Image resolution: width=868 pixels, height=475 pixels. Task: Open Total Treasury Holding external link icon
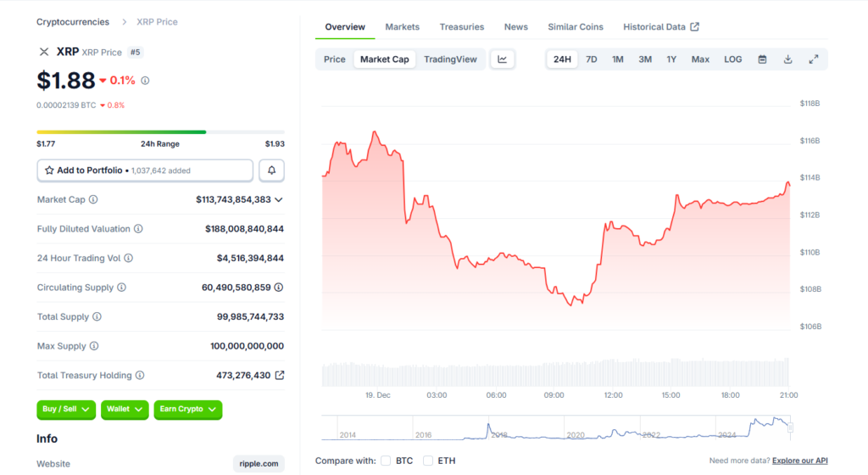pyautogui.click(x=280, y=375)
